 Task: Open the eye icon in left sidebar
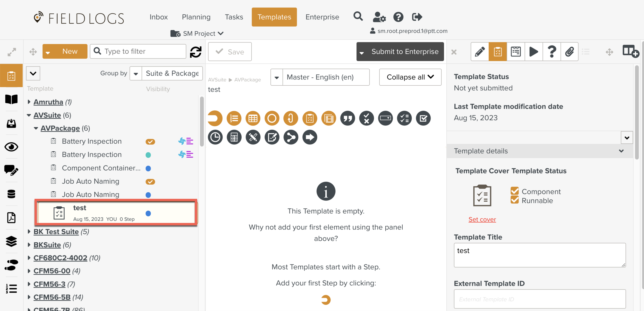point(11,147)
